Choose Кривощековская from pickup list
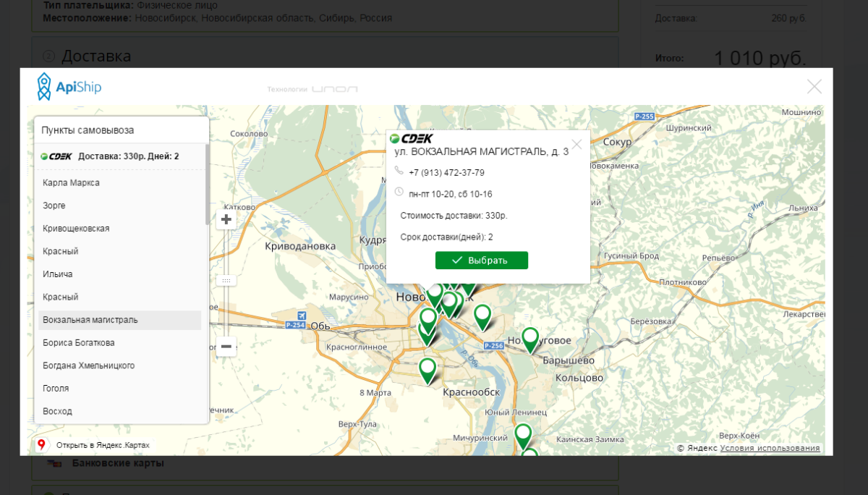The height and width of the screenshot is (495, 868). pyautogui.click(x=76, y=229)
